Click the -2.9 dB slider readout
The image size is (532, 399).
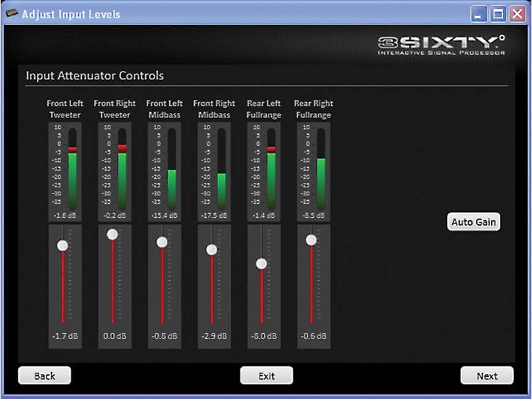(x=214, y=335)
